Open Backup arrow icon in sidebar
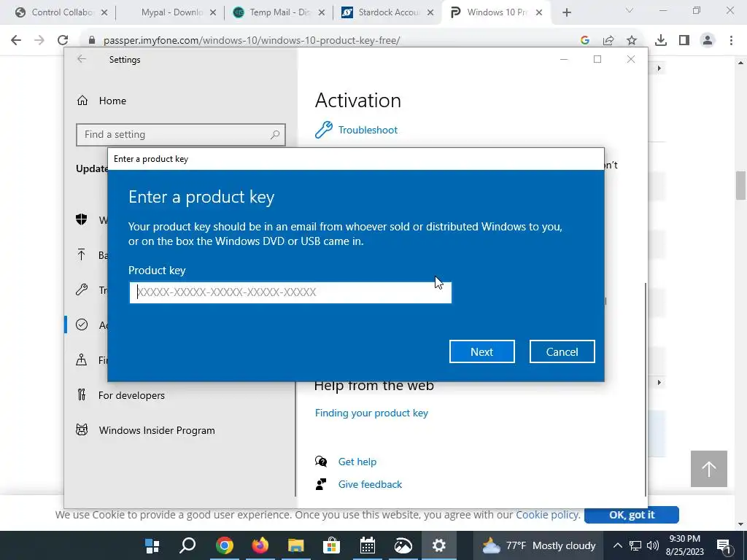This screenshot has height=560, width=747. tap(82, 254)
